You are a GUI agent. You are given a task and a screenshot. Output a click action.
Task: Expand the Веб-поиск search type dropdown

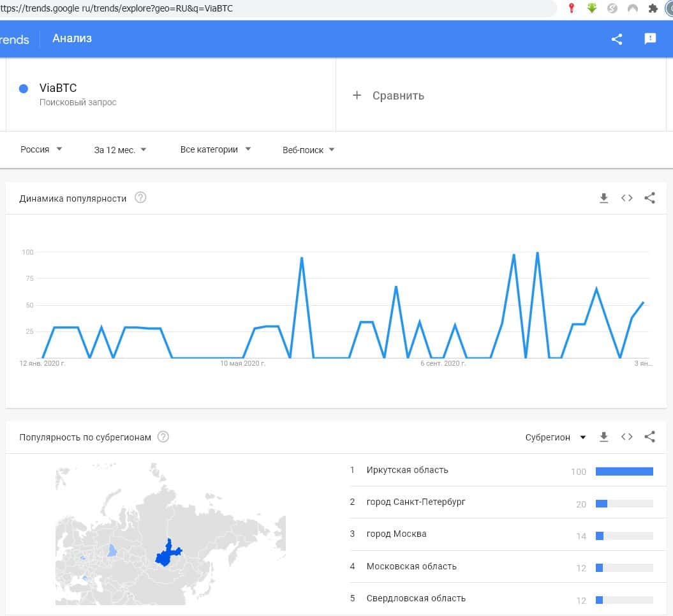[x=309, y=150]
